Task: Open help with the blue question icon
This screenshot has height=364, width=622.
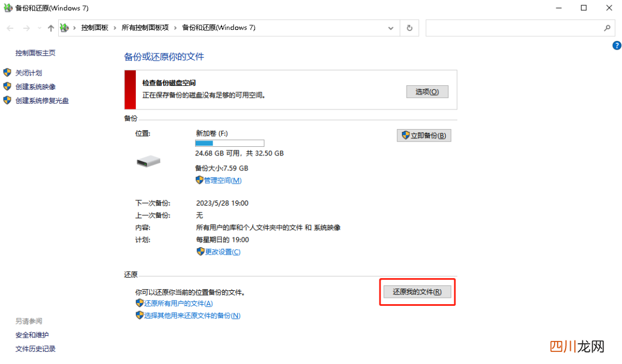Action: click(617, 45)
